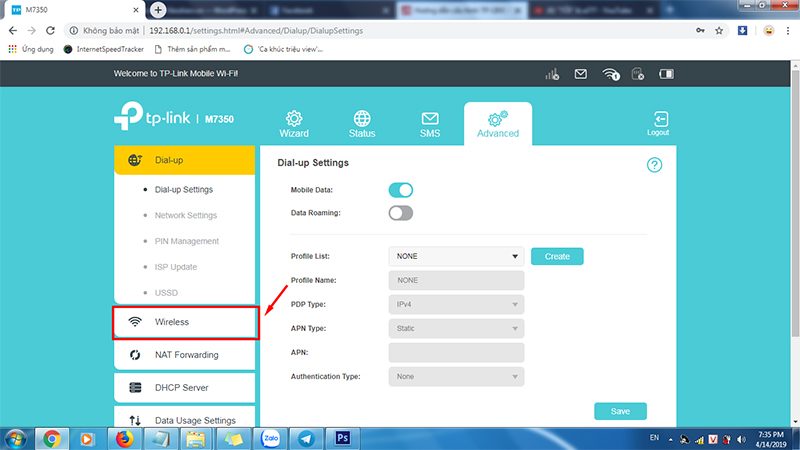
Task: Click the APN input field
Action: pos(456,353)
